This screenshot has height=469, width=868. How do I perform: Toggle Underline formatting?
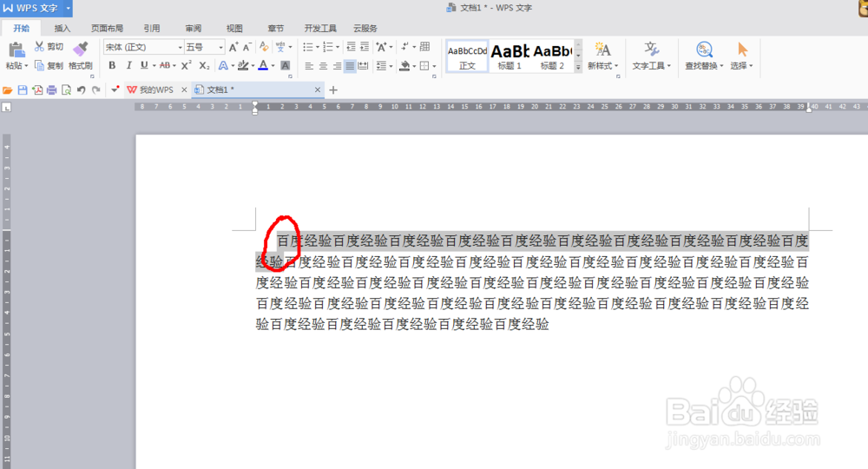(x=144, y=65)
